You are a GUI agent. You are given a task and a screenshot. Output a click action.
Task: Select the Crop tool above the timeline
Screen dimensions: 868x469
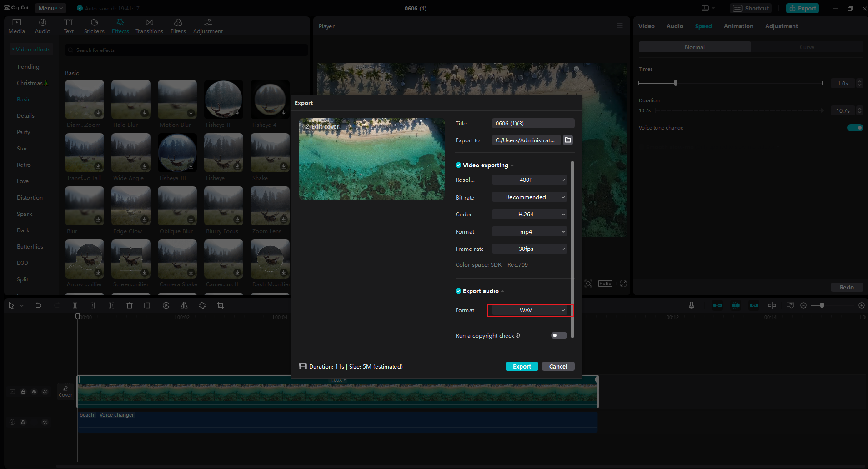(220, 305)
